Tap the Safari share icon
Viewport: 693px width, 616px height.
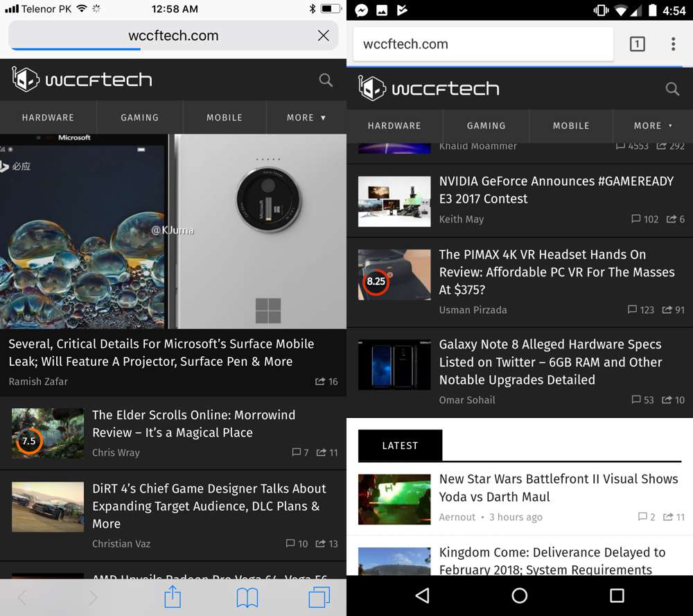click(173, 597)
